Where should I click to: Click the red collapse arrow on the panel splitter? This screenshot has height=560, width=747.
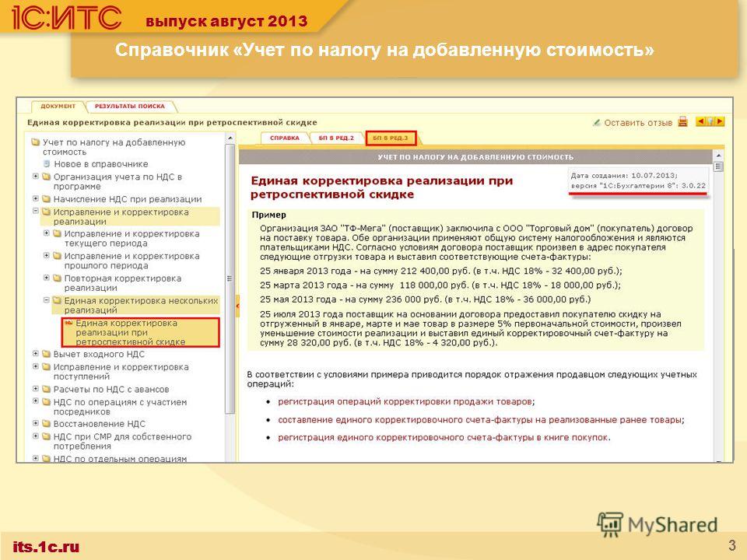[237, 306]
